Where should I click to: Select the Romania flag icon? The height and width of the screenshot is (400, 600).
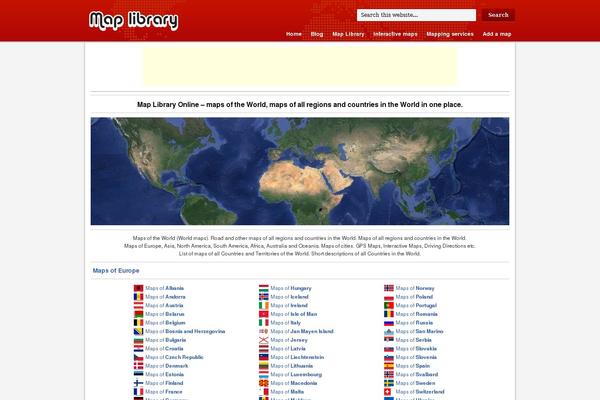pyautogui.click(x=389, y=314)
